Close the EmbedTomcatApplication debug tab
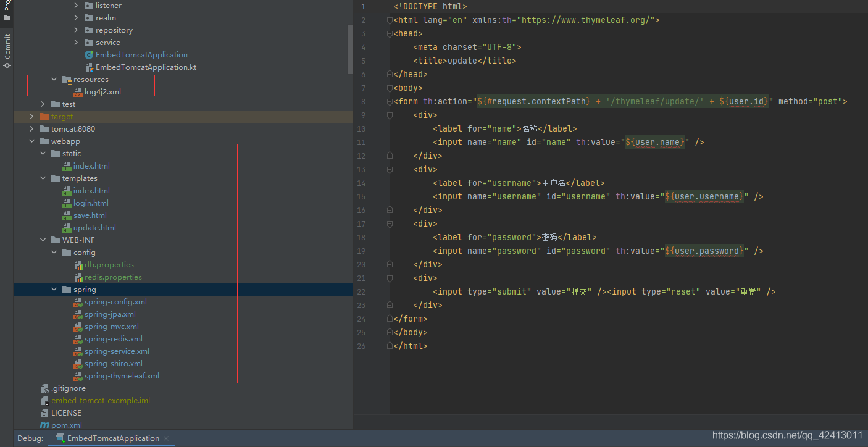This screenshot has height=447, width=868. point(167,438)
